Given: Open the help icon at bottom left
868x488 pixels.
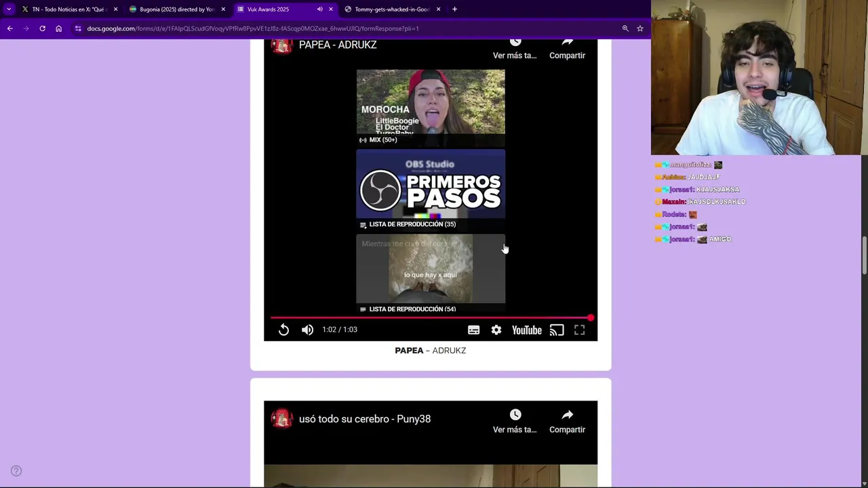Looking at the screenshot, I should tap(16, 471).
